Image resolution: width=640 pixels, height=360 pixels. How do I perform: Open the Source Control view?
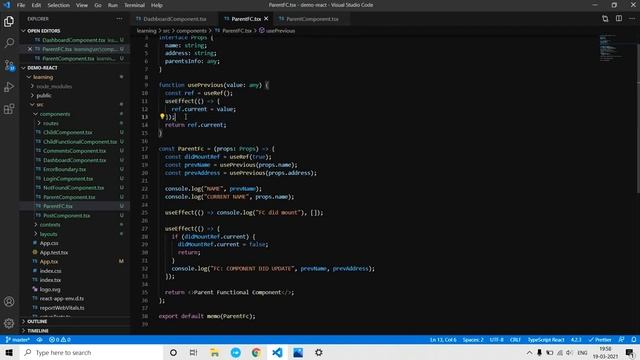[x=9, y=65]
